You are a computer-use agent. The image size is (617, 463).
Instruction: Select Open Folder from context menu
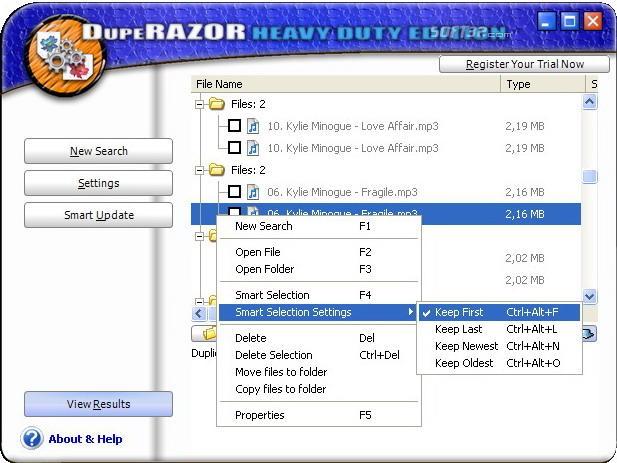(320, 269)
